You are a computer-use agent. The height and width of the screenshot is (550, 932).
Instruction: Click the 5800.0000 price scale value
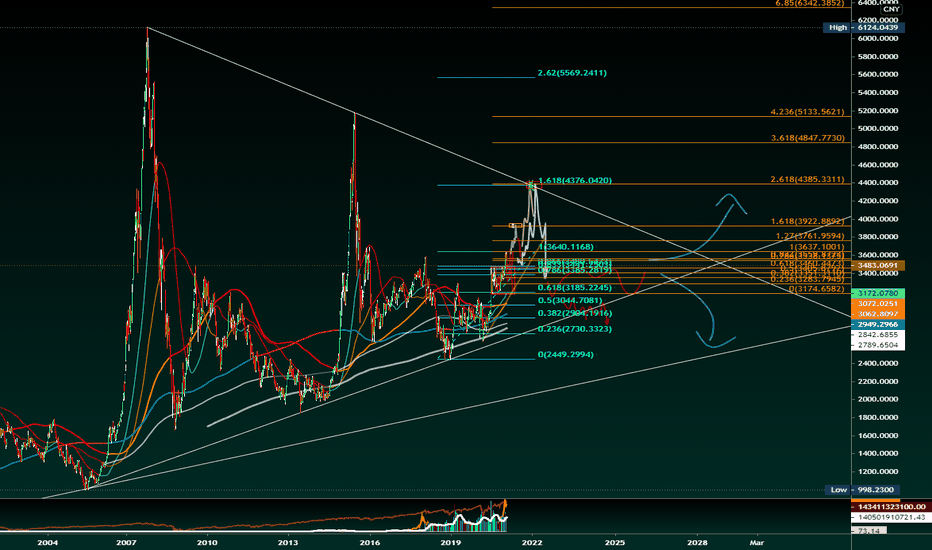coord(877,56)
